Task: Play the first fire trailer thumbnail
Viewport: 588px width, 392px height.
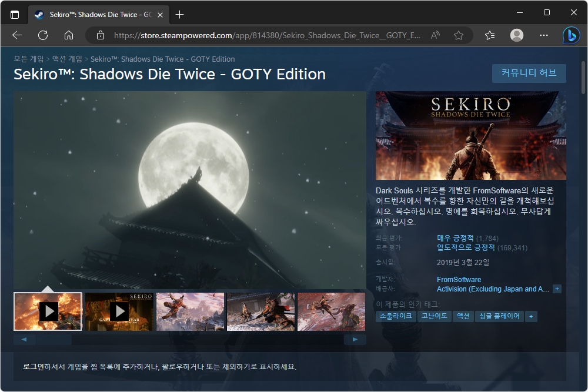Action: pyautogui.click(x=48, y=311)
